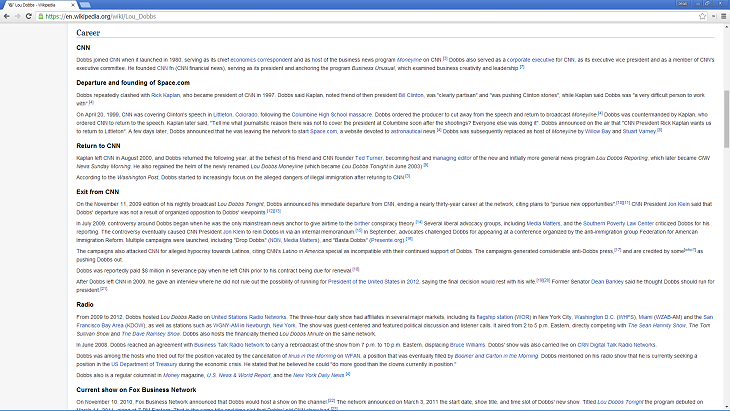Screen dimensions: 730x411
Task: Follow the birther conspiracy link
Action: click(362, 224)
